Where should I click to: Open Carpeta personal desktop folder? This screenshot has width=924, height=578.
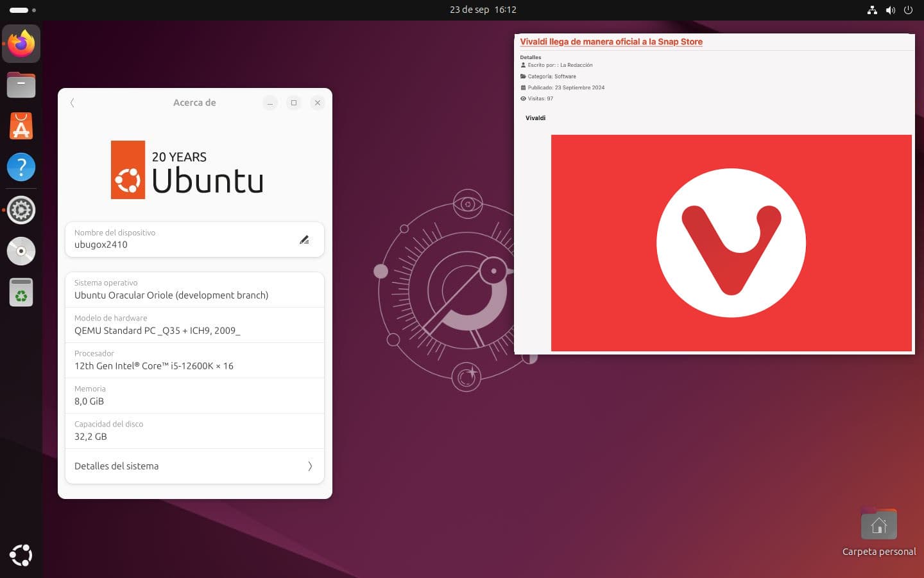click(879, 533)
